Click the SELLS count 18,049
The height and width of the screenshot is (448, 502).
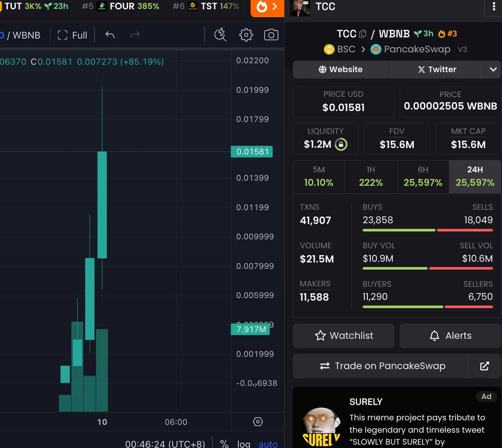pyautogui.click(x=478, y=220)
